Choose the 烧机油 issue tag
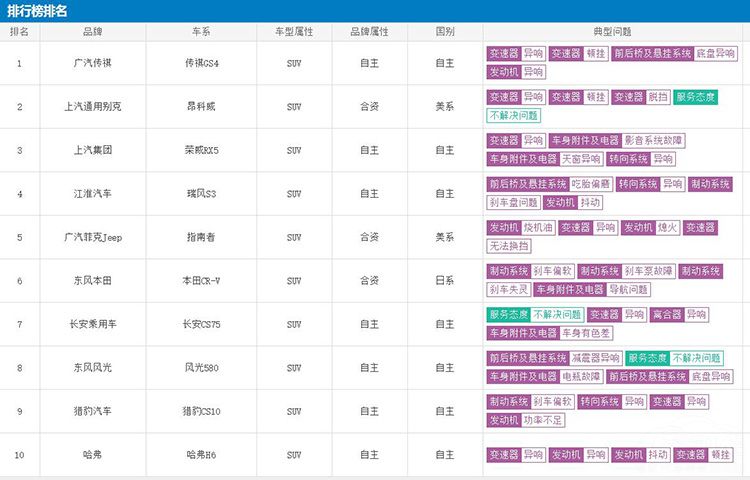This screenshot has height=480, width=750. 538,228
